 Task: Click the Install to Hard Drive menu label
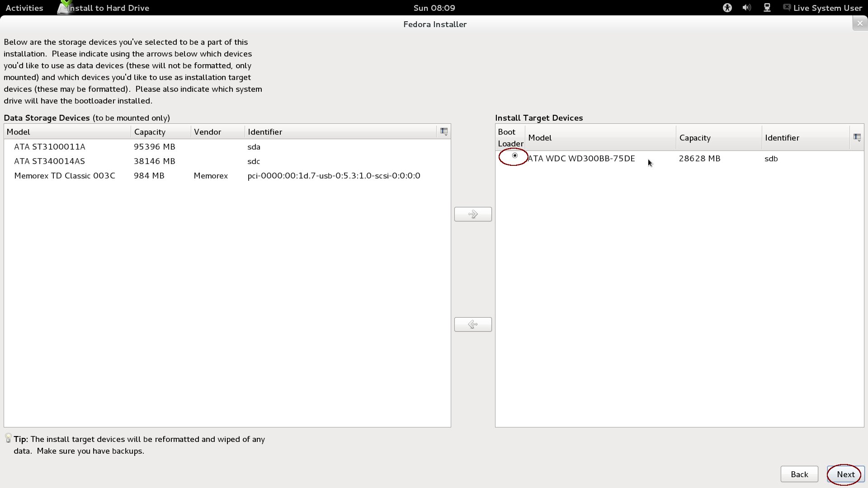[108, 8]
